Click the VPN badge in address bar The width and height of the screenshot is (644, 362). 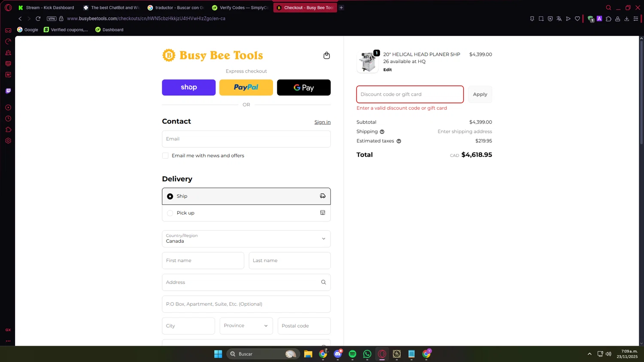point(52,18)
